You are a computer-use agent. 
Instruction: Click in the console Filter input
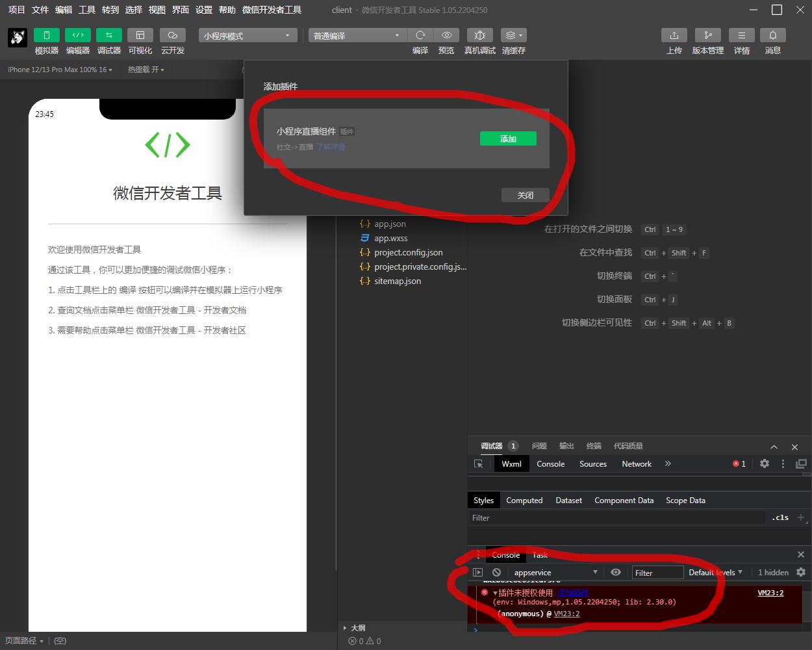pyautogui.click(x=658, y=572)
